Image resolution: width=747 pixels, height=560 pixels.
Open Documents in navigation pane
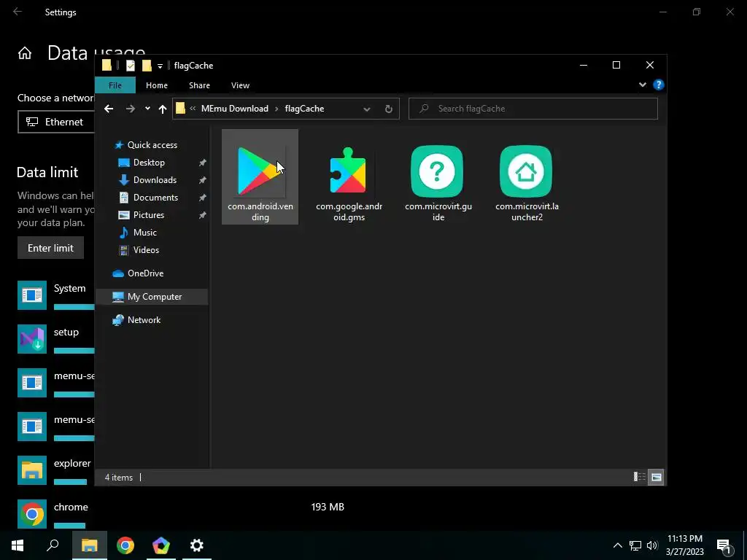click(x=155, y=197)
